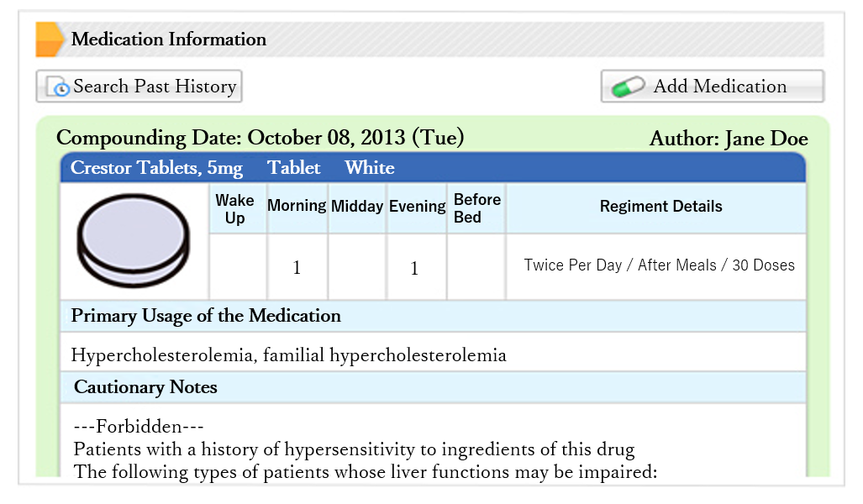Image resolution: width=863 pixels, height=504 pixels.
Task: Click the orange arrow header icon
Action: point(50,39)
